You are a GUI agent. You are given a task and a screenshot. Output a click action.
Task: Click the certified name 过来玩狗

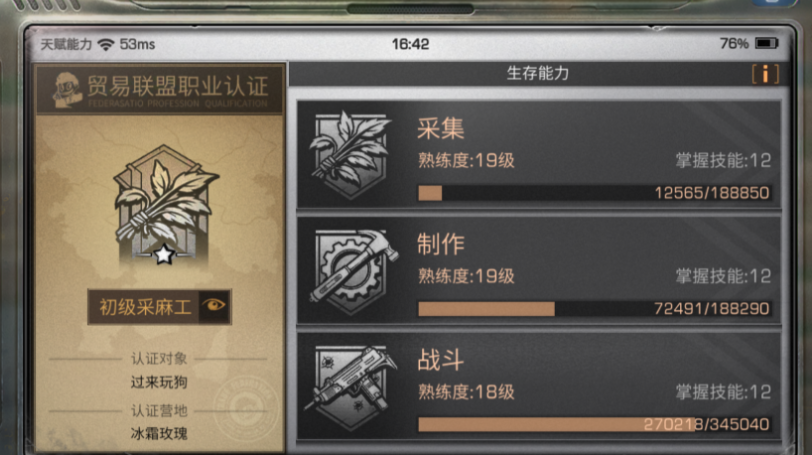click(x=159, y=383)
